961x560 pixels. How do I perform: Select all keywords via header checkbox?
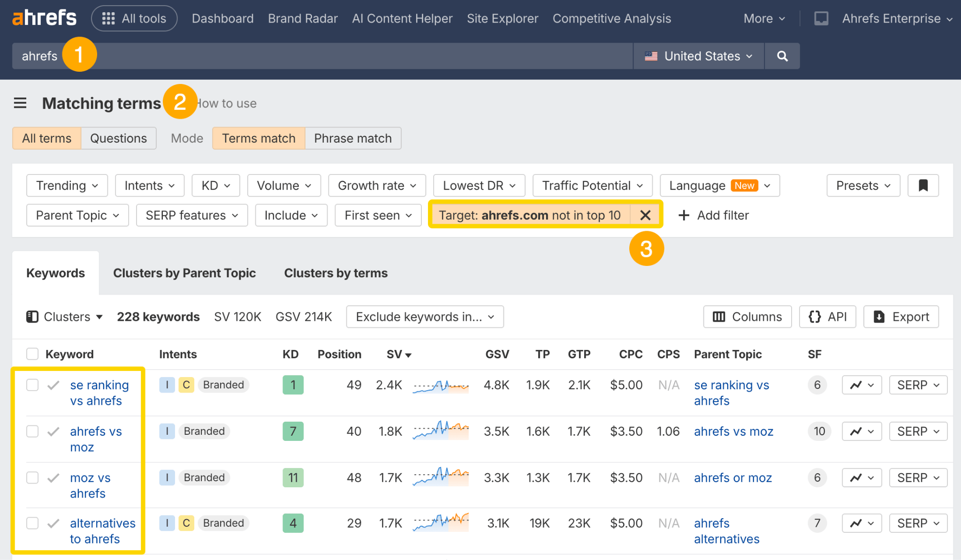32,354
